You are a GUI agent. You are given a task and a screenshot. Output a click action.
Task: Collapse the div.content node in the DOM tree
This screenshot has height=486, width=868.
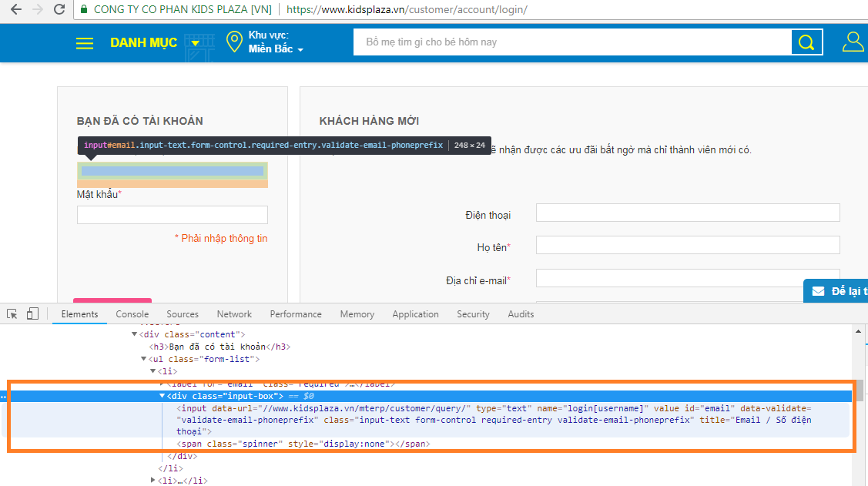point(134,333)
